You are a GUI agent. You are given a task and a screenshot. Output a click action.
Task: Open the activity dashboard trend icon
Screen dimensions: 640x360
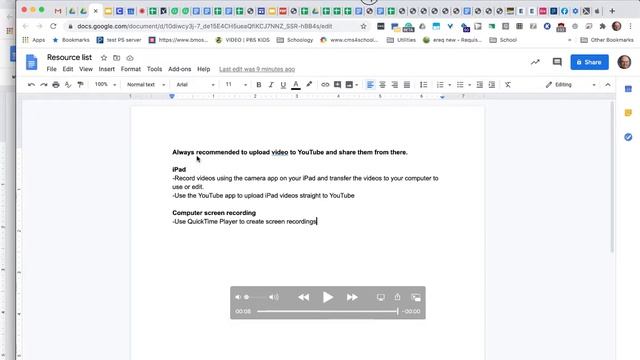point(535,62)
